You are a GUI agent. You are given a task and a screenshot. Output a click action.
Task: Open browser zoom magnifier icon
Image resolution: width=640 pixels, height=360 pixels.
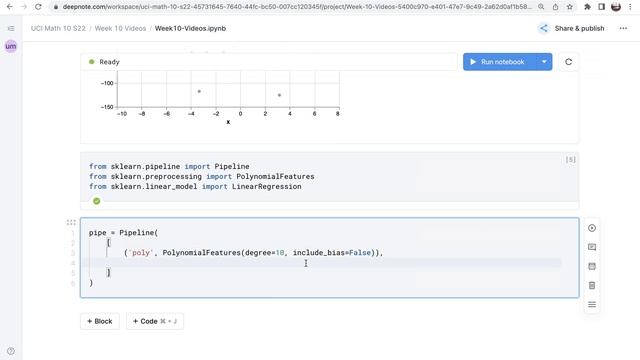click(x=541, y=7)
